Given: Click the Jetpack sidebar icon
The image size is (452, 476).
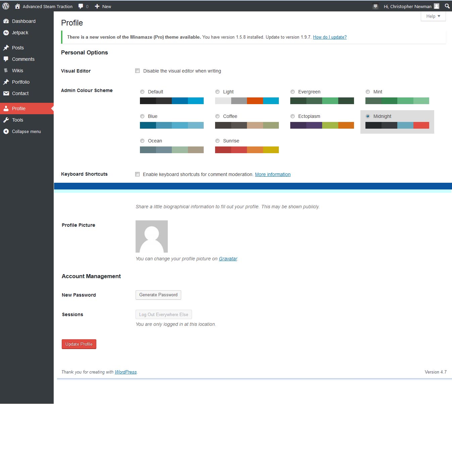Looking at the screenshot, I should coord(6,33).
